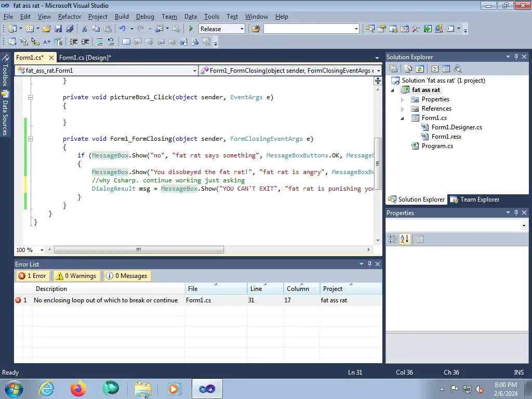532x399 pixels.
Task: Open the Tools menu
Action: 211,17
